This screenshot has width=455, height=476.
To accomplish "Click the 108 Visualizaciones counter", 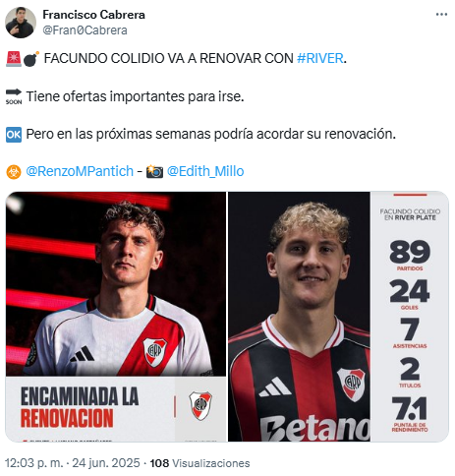I will tap(199, 463).
